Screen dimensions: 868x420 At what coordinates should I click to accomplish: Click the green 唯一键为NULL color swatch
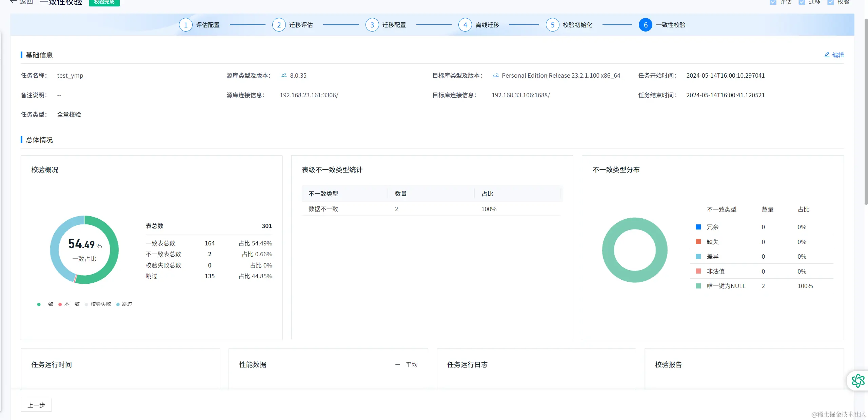pos(698,286)
